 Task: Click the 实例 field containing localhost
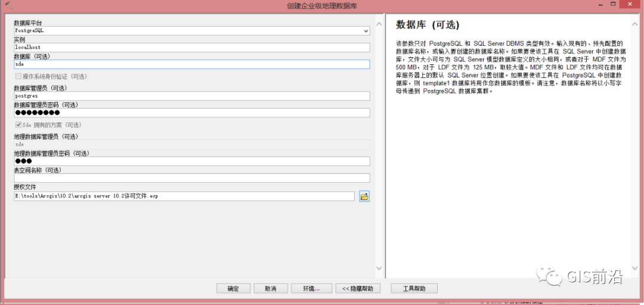[x=192, y=48]
